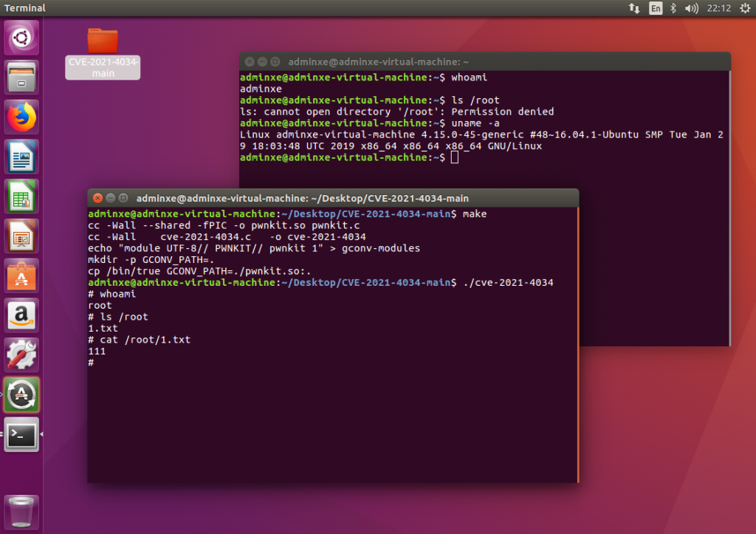The image size is (756, 534).
Task: Click the front terminal title bar text
Action: (x=302, y=198)
